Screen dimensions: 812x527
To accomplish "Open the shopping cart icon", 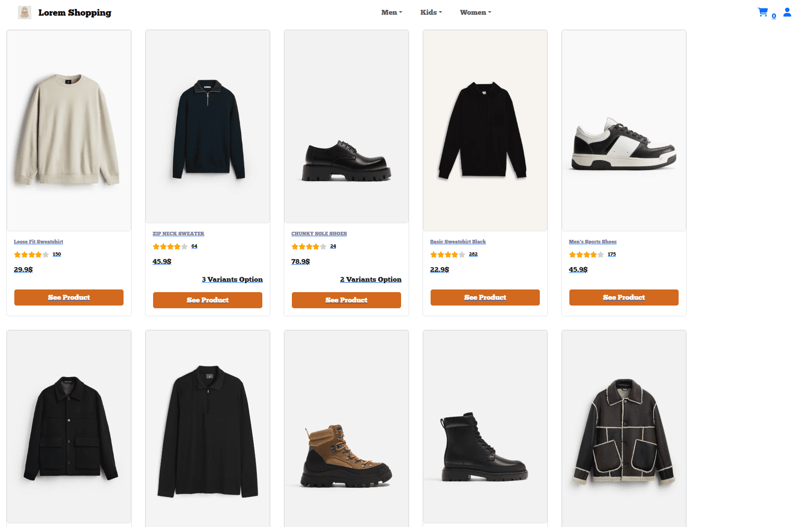I will [x=762, y=12].
